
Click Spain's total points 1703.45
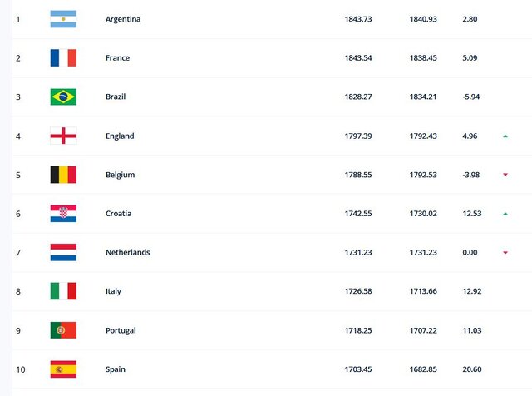pos(357,369)
